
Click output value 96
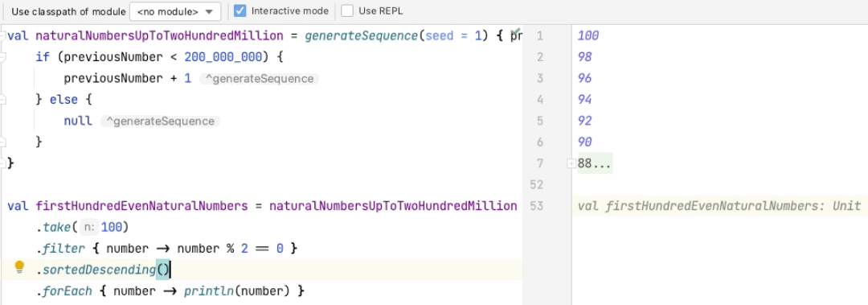[x=584, y=79]
